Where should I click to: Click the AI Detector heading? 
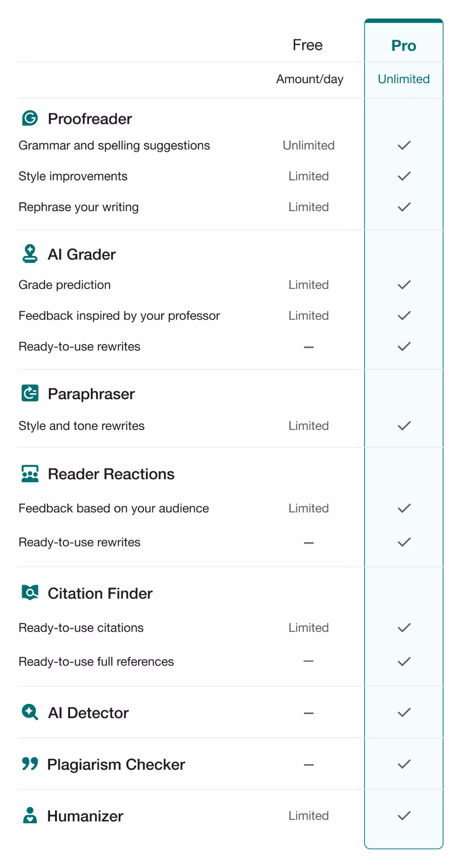tap(89, 713)
